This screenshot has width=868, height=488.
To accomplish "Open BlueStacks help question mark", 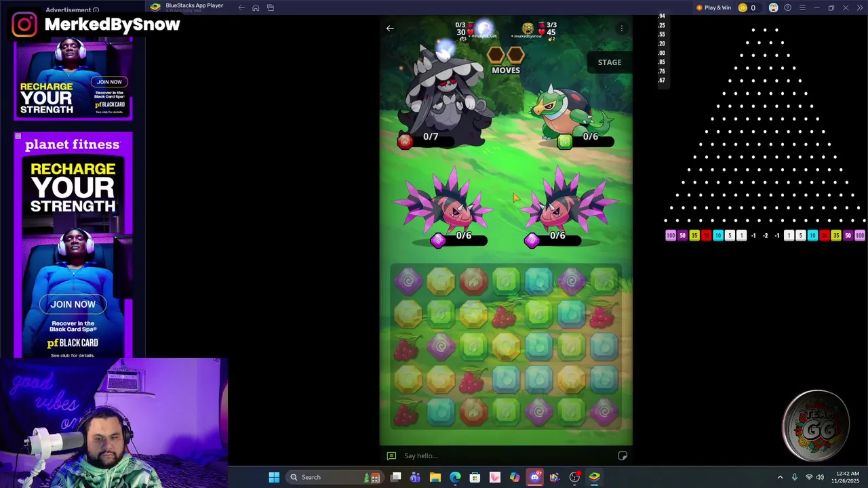I will tap(787, 7).
